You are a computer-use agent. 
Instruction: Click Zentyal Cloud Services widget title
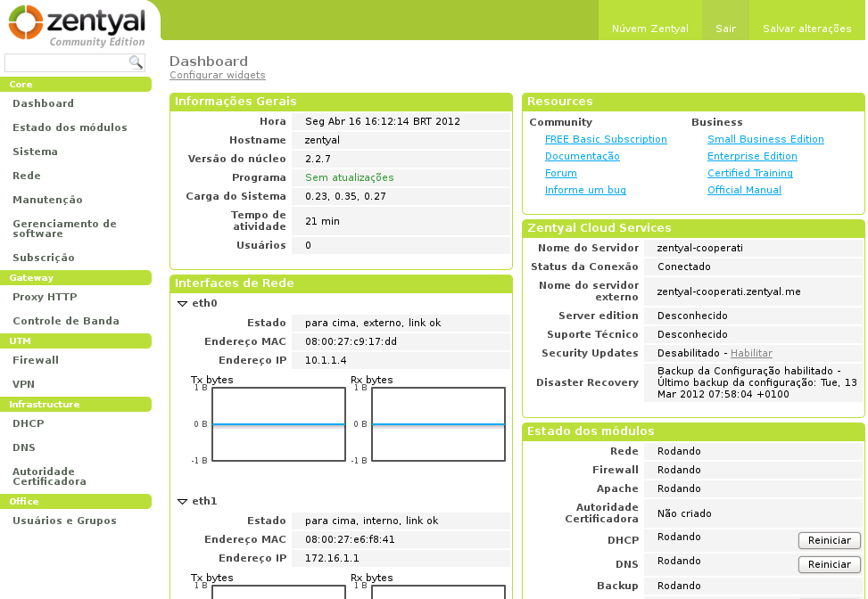pyautogui.click(x=599, y=228)
